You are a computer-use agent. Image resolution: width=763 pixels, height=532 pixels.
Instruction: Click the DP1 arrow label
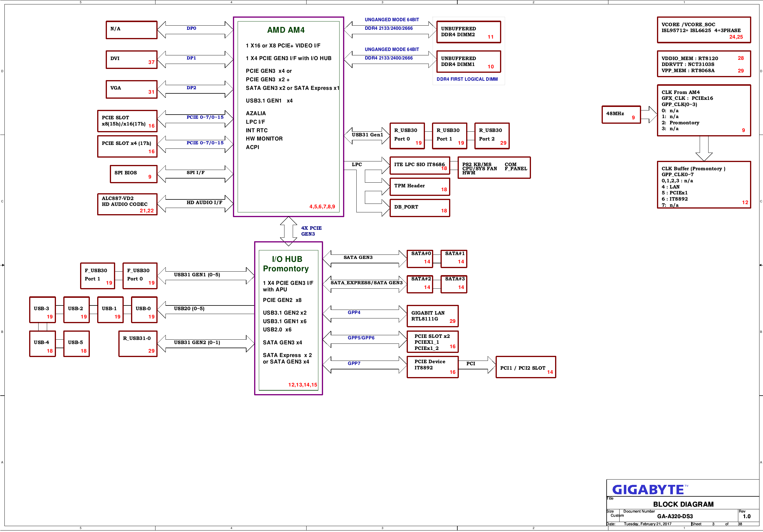(191, 58)
